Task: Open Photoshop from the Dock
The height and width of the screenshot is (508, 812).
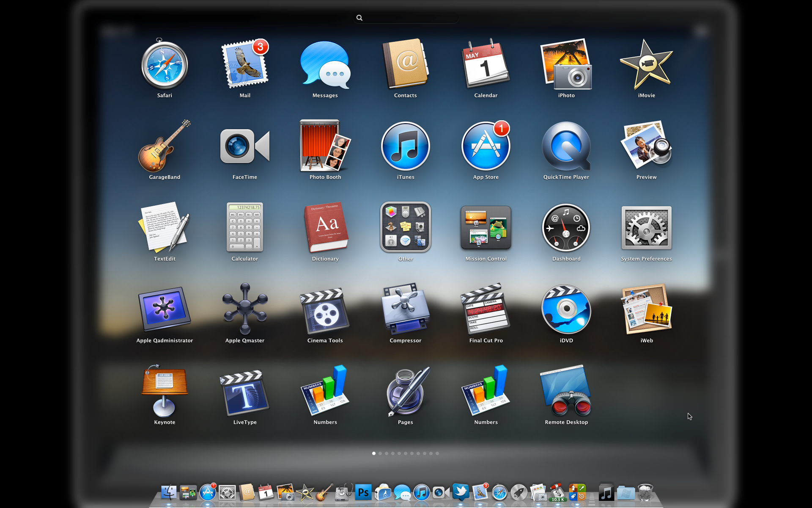Action: point(363,492)
